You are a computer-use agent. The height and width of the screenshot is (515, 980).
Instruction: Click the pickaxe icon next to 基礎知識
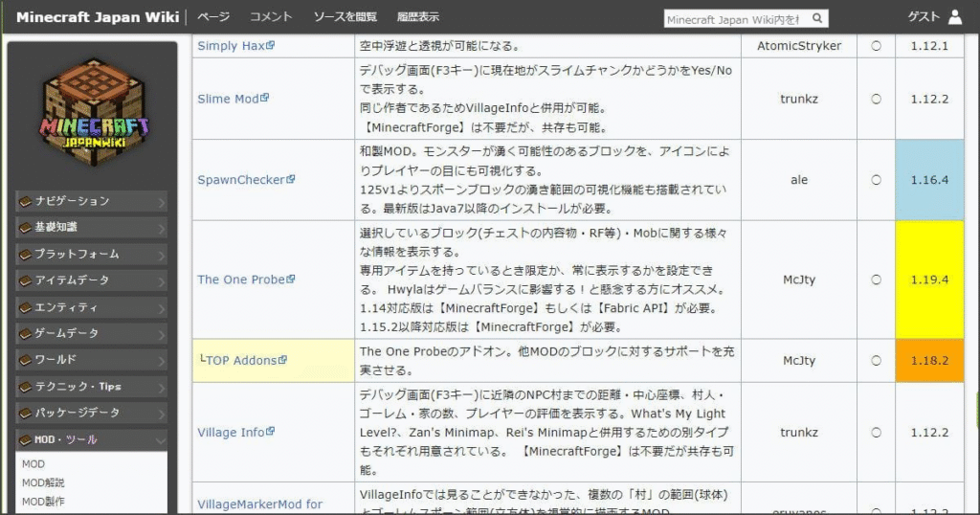click(x=25, y=228)
